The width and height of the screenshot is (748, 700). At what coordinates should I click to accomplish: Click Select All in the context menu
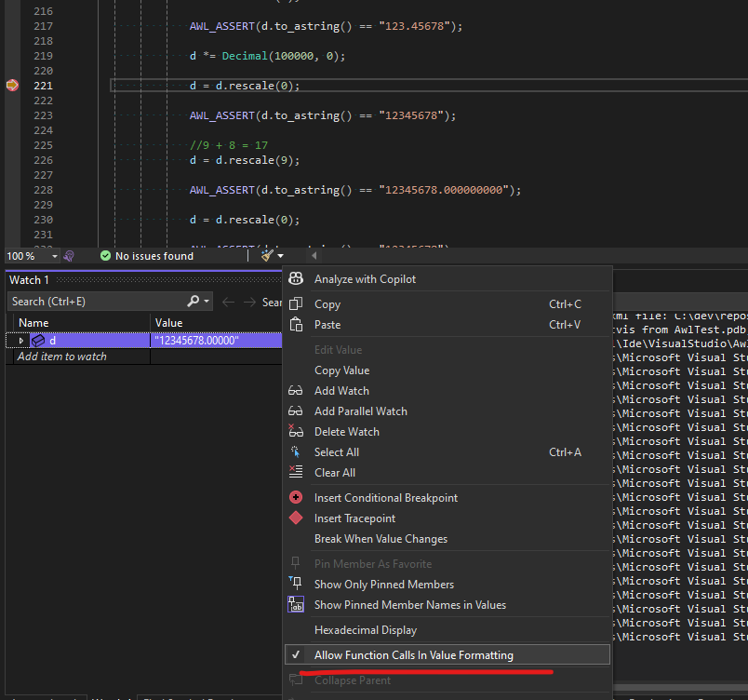click(336, 452)
